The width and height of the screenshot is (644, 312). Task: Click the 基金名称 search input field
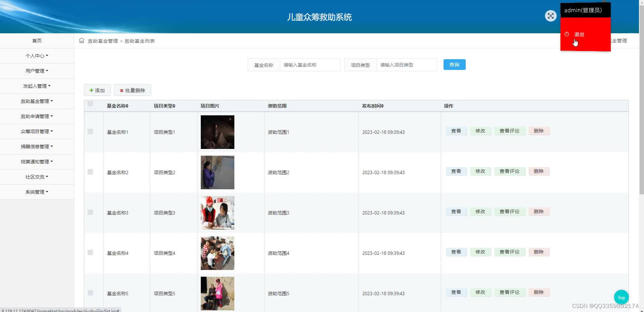(x=310, y=65)
